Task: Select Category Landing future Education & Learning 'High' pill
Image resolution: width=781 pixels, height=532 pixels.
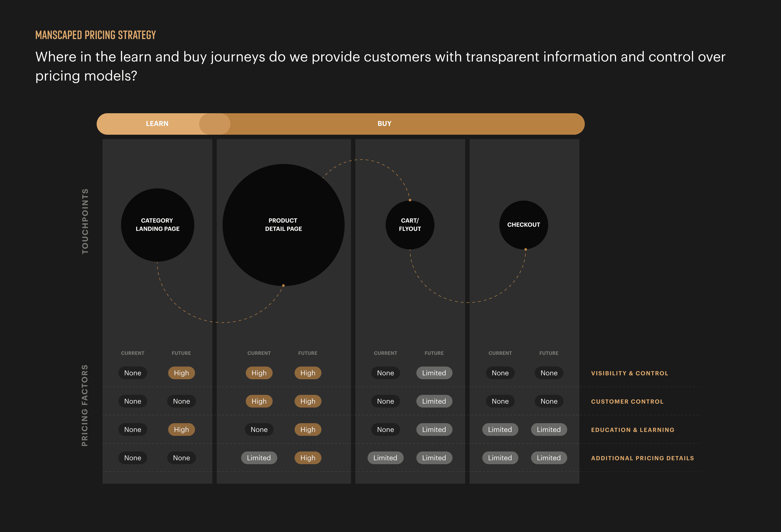Action: point(182,429)
